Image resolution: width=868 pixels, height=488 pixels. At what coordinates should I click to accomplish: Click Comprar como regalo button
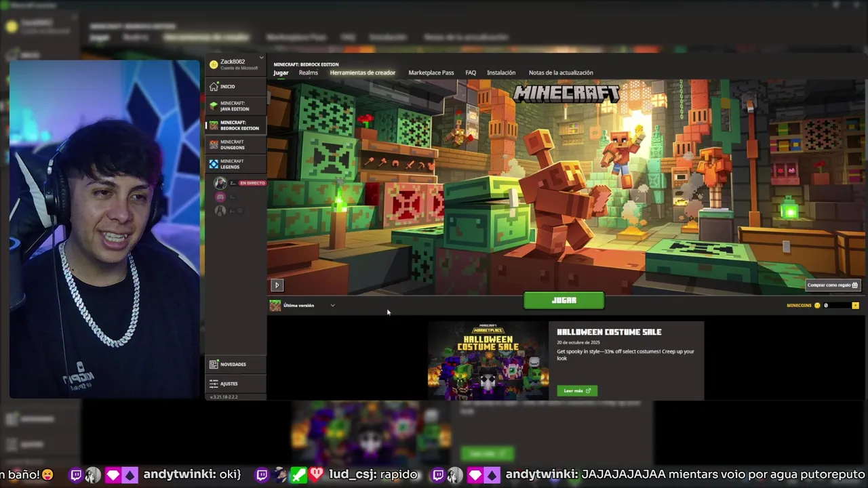coord(833,285)
